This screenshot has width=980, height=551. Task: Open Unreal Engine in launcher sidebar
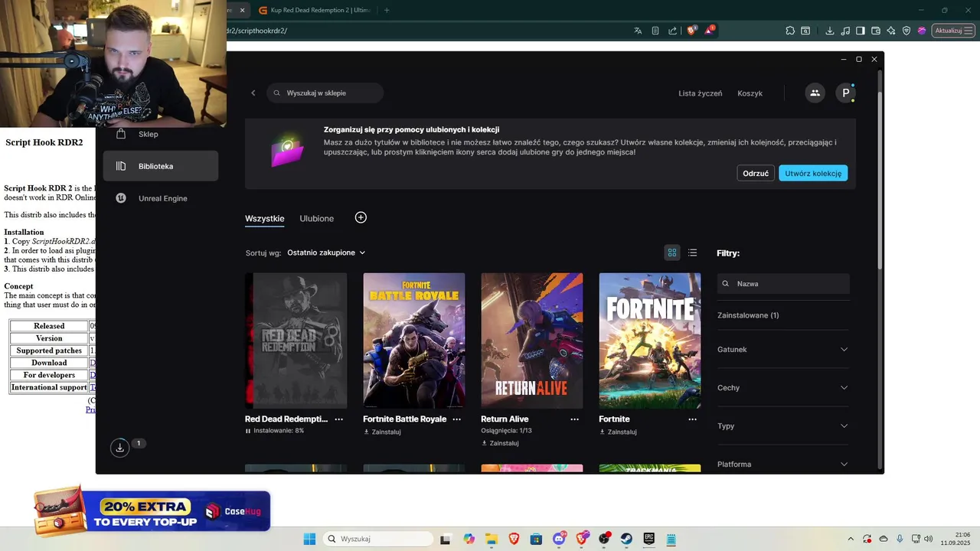coord(161,198)
